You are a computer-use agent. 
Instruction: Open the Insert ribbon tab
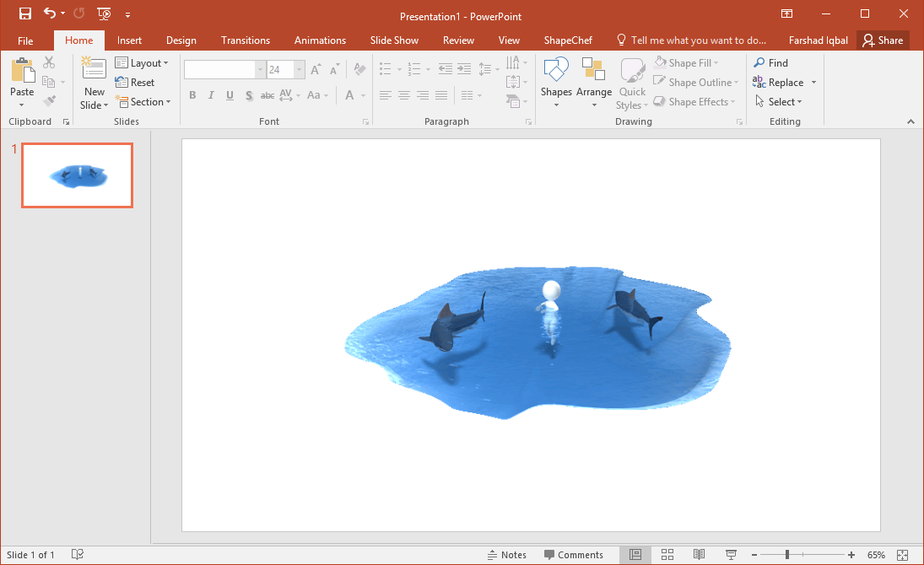[x=129, y=40]
